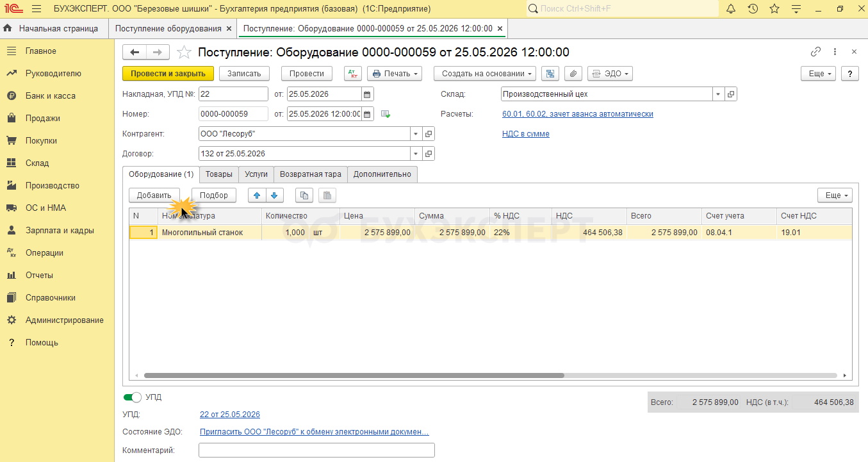This screenshot has height=462, width=868.
Task: Paste rows with the paste icon
Action: tap(327, 195)
